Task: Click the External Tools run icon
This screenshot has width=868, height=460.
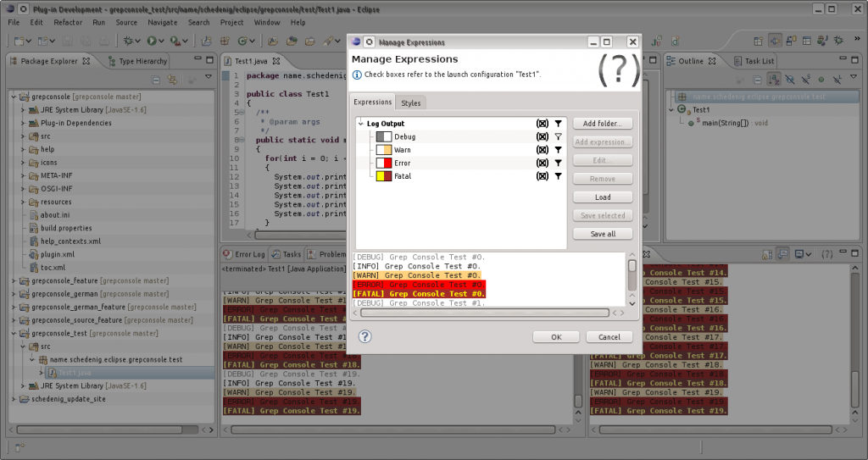Action: click(175, 41)
